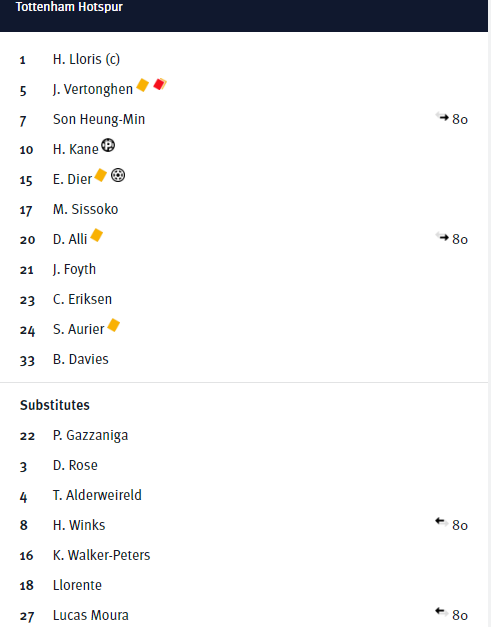Open player H. Lloris (c)
The image size is (491, 627).
[x=86, y=59]
